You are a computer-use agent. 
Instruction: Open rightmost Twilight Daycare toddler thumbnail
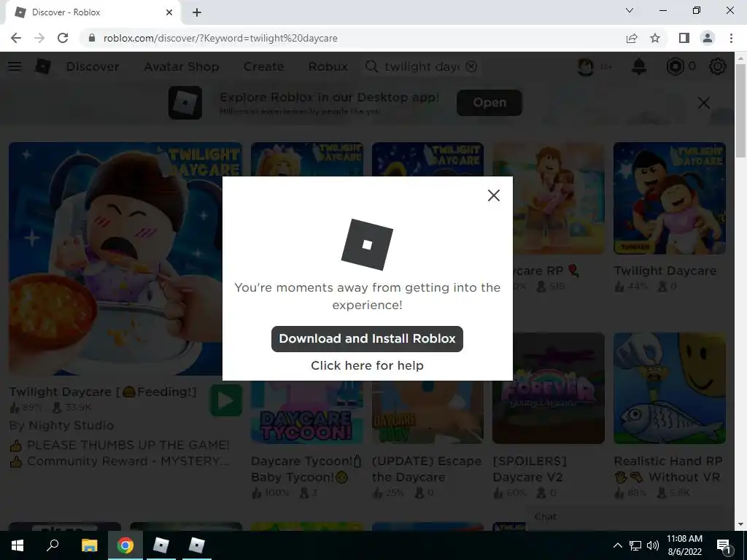(670, 198)
